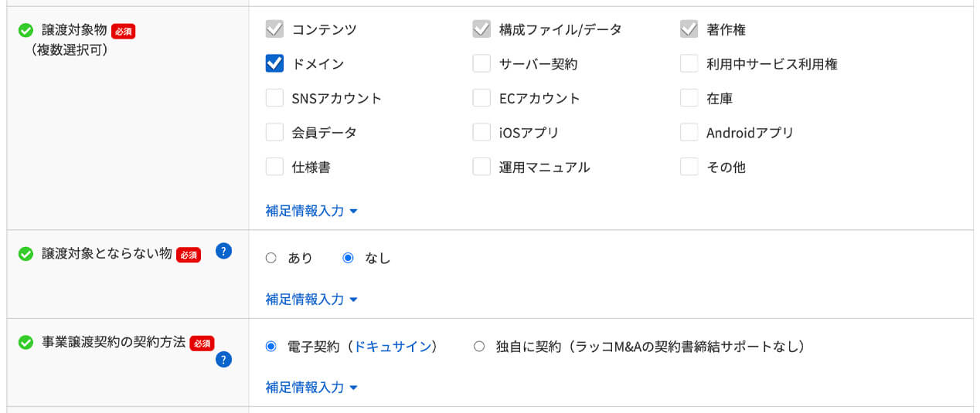Click green check icon beside 事業譲渡契約の契約方法

pos(26,342)
